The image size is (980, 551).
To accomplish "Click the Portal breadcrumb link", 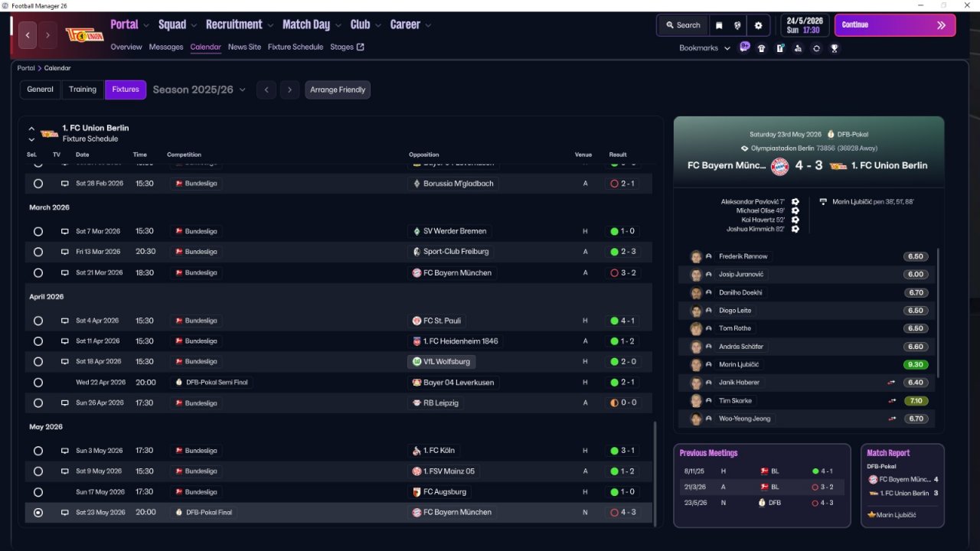I will (x=26, y=69).
